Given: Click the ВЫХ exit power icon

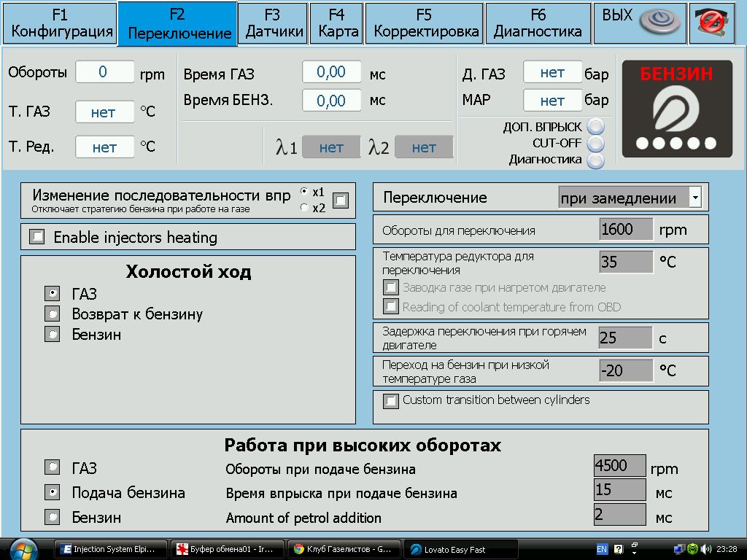Looking at the screenshot, I should [x=659, y=23].
